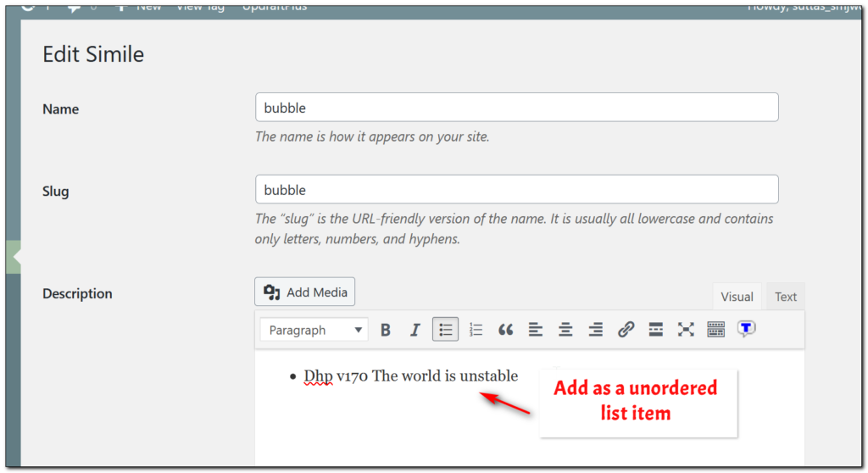Click the Slug field label
This screenshot has height=473, width=868.
(x=56, y=192)
